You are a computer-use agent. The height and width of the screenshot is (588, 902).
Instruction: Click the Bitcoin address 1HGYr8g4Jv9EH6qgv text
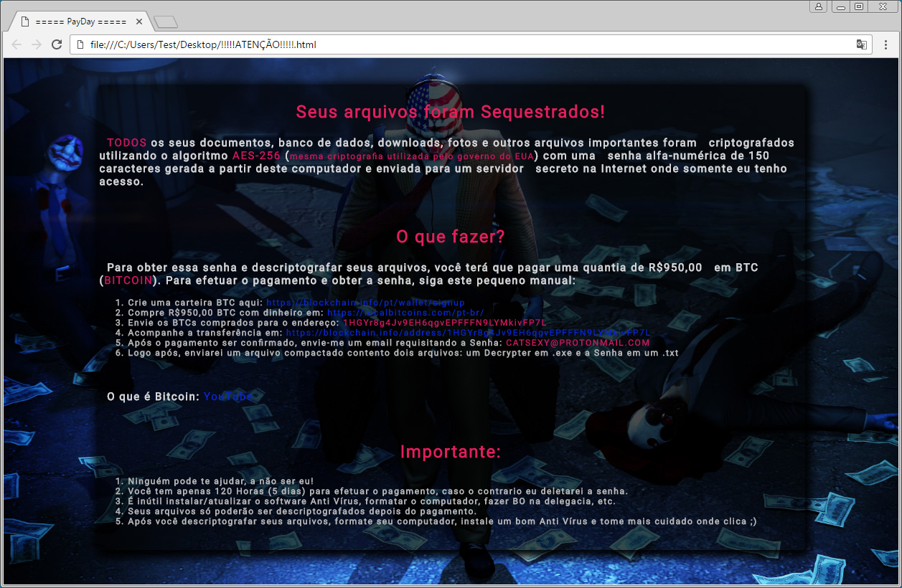click(445, 323)
